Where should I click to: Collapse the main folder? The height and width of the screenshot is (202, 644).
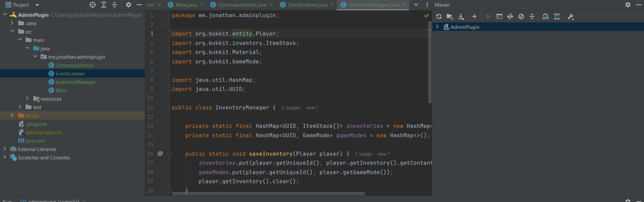[x=20, y=40]
